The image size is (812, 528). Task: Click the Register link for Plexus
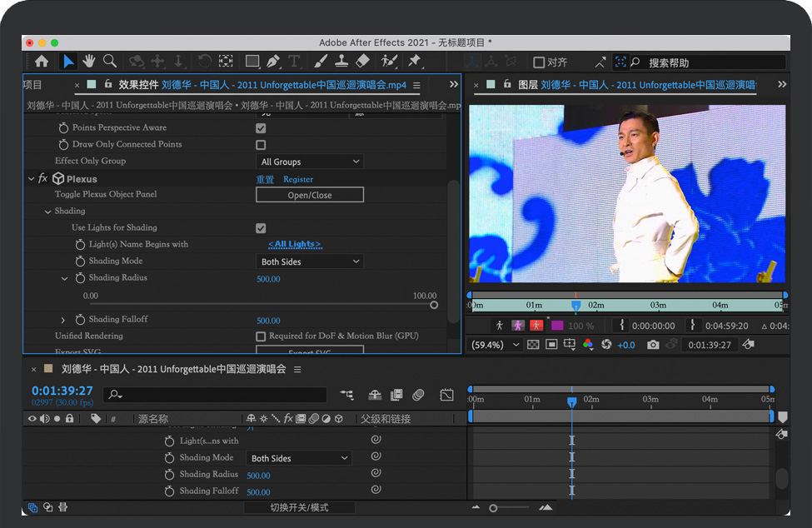298,179
